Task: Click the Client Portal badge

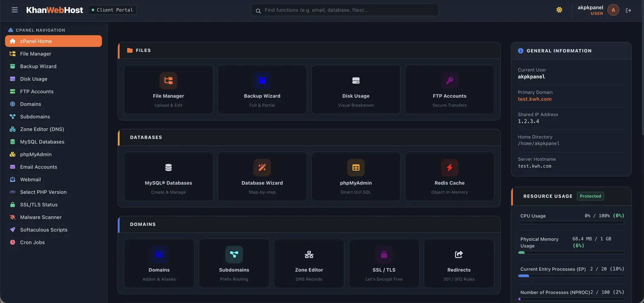Action: pos(112,10)
